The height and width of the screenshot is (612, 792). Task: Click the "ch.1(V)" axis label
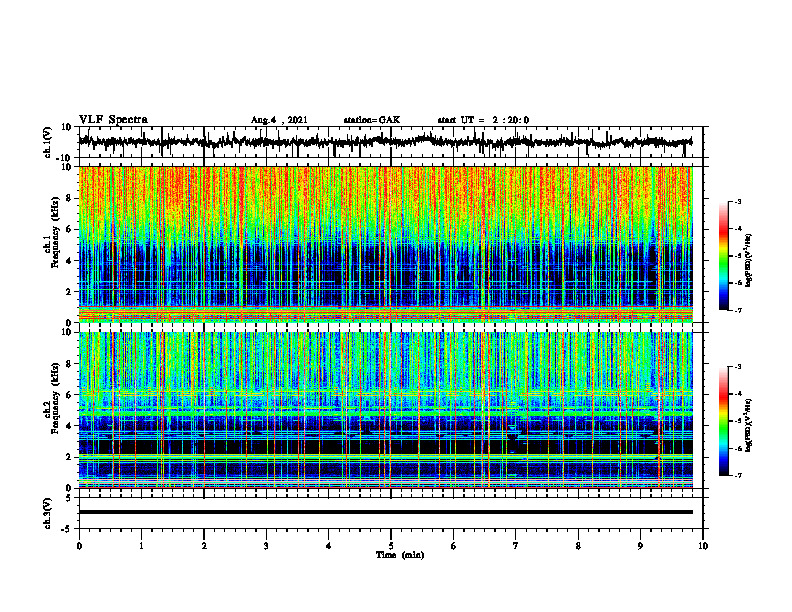48,142
